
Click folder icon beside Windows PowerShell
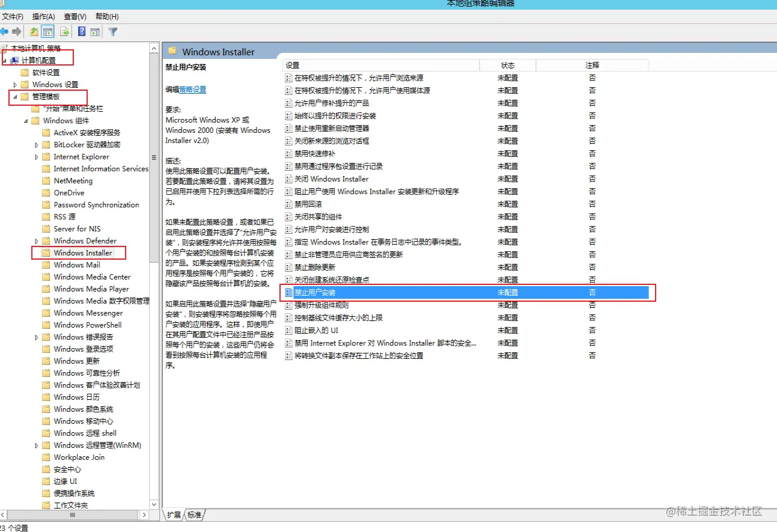(46, 325)
